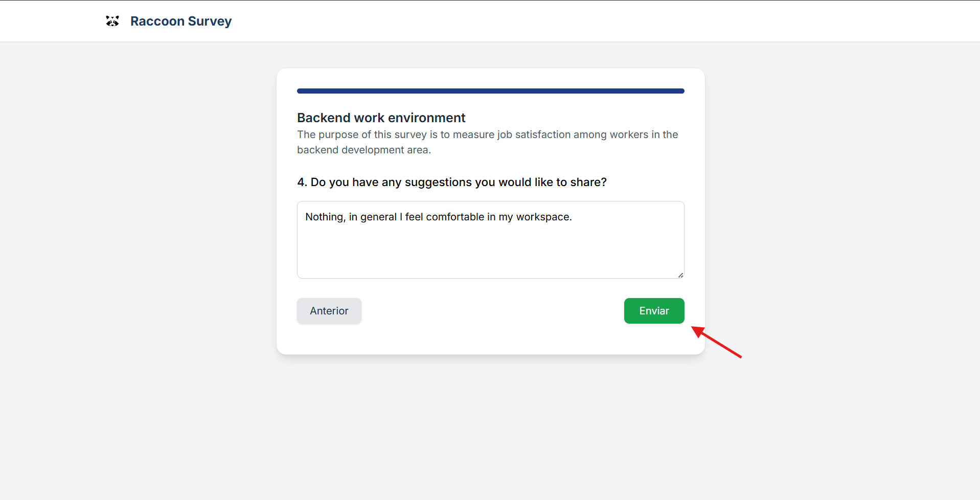Click the raccoon logo icon
980x500 pixels.
coord(112,21)
